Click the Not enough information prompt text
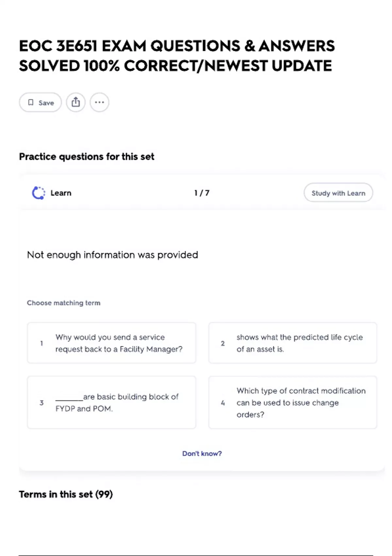Viewport: 392px width, 556px height. [112, 255]
